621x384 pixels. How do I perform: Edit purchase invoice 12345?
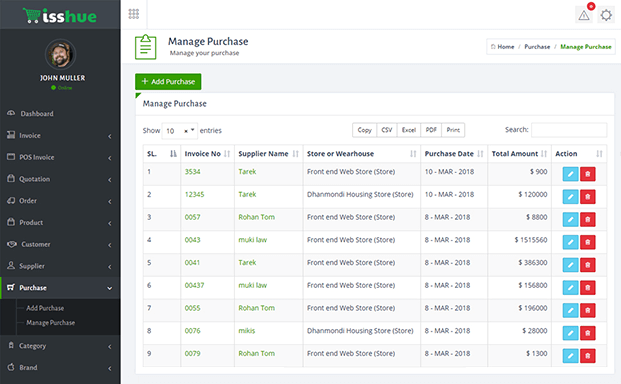point(570,196)
